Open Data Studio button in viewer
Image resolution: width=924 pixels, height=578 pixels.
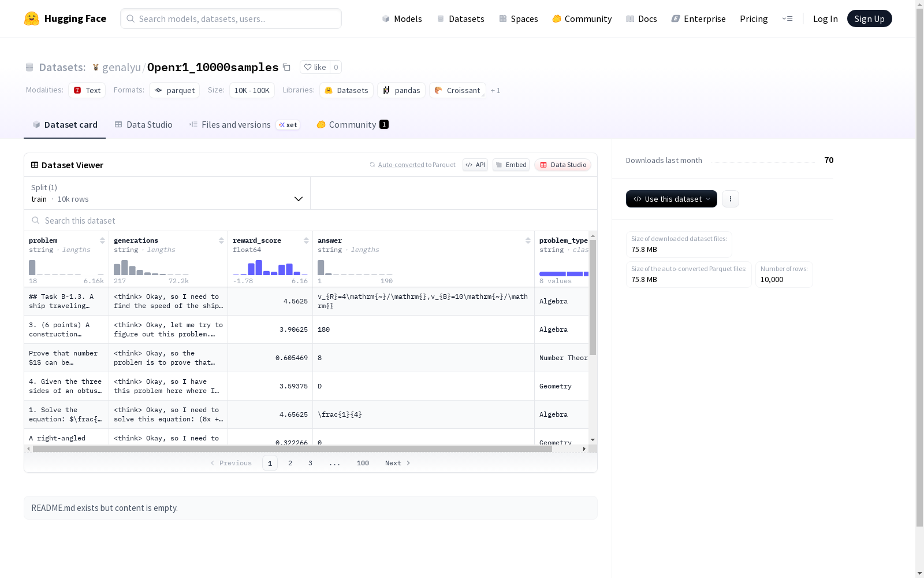[x=562, y=165]
